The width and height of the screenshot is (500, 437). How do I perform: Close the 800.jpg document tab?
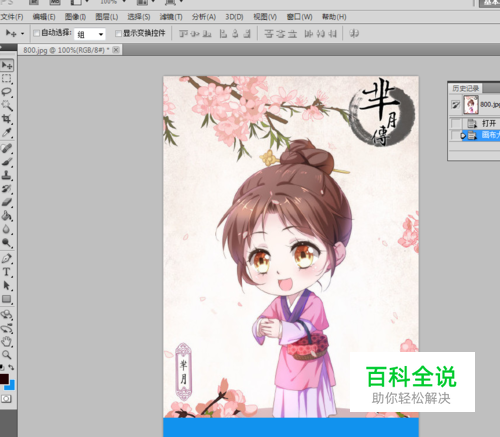click(x=116, y=50)
